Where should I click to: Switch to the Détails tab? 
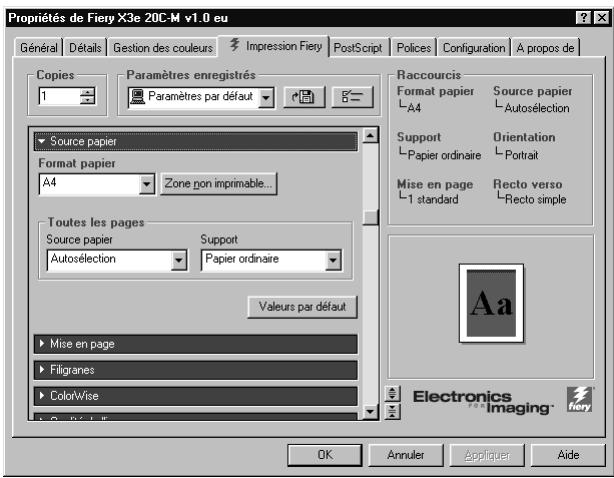[85, 48]
